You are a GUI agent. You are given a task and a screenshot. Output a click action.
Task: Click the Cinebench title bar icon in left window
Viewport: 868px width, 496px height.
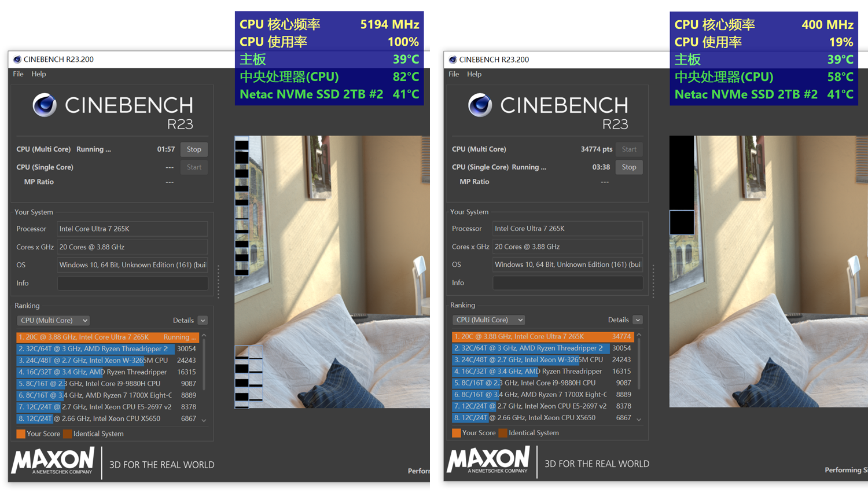17,59
